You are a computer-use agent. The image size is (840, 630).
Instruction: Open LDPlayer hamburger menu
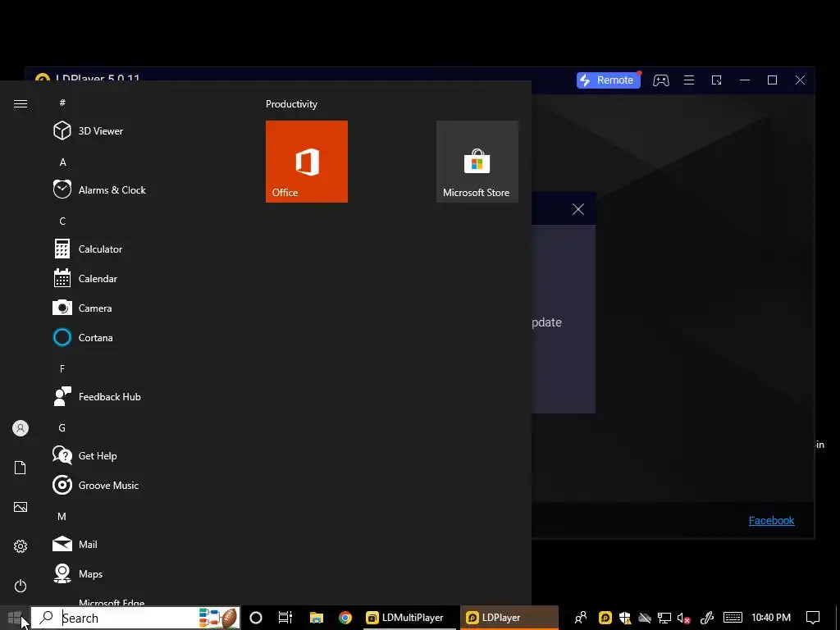pyautogui.click(x=689, y=80)
